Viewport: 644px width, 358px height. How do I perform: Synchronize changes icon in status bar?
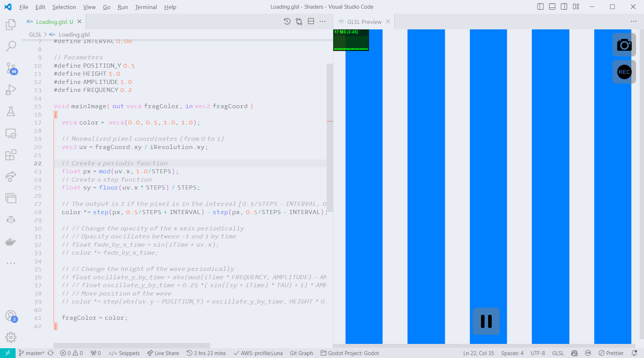(x=51, y=353)
